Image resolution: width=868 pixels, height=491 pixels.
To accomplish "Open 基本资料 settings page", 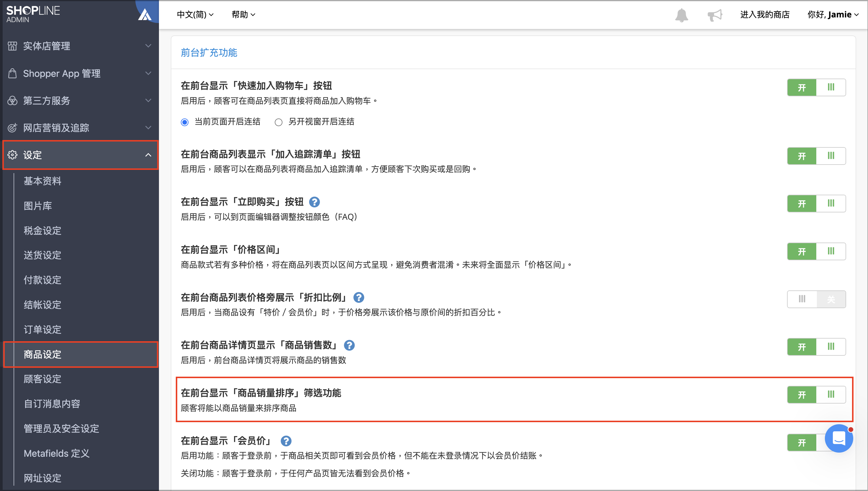I will [43, 181].
